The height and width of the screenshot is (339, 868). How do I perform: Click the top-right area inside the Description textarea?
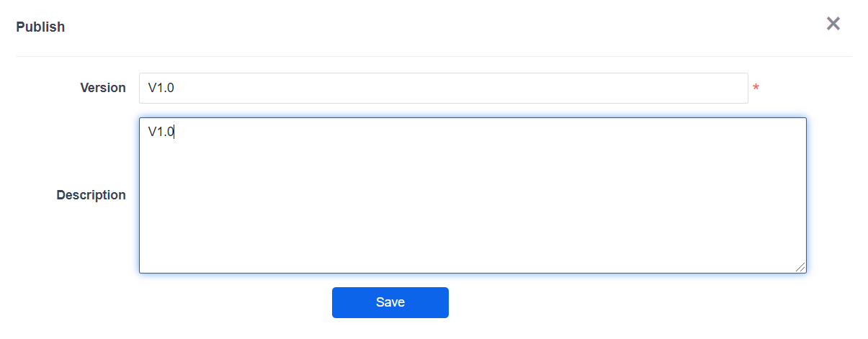(x=785, y=133)
